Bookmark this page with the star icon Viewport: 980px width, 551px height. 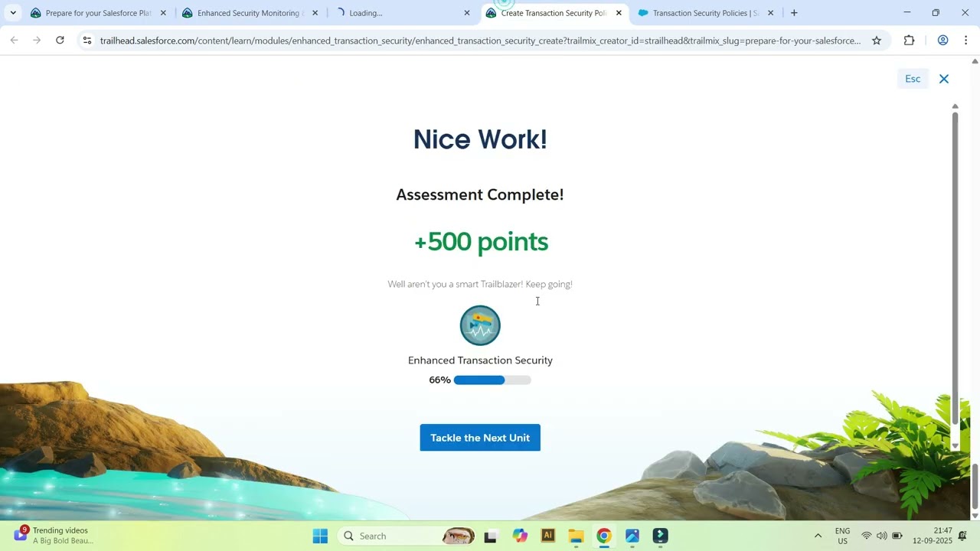pos(877,41)
